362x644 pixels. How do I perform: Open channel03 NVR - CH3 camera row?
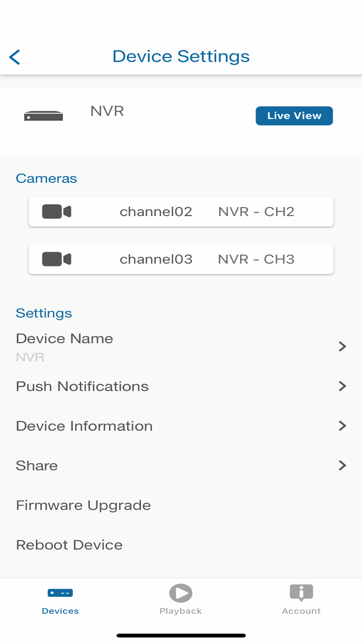tap(181, 259)
